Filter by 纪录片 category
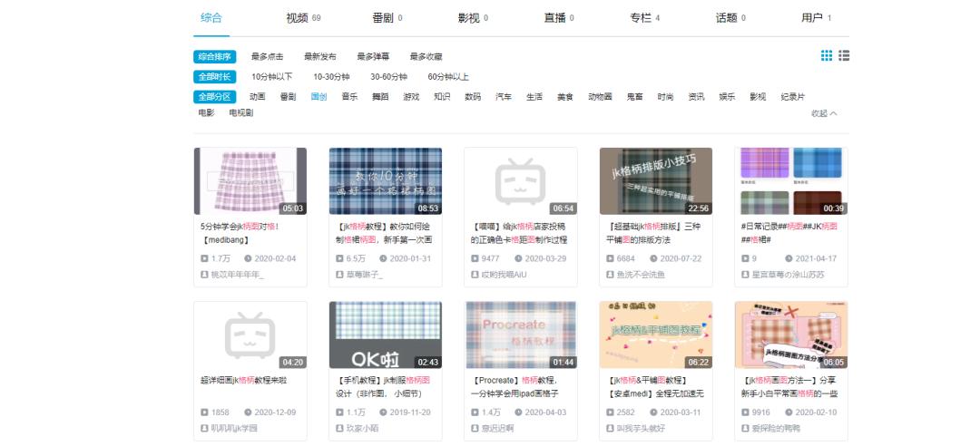Screen dimensions: 980x446 [x=792, y=97]
